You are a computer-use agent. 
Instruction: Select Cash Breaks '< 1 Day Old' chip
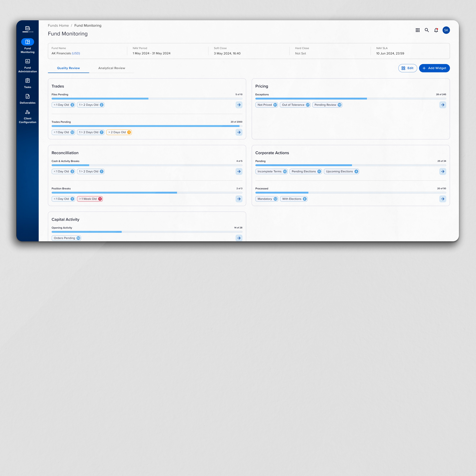(63, 171)
